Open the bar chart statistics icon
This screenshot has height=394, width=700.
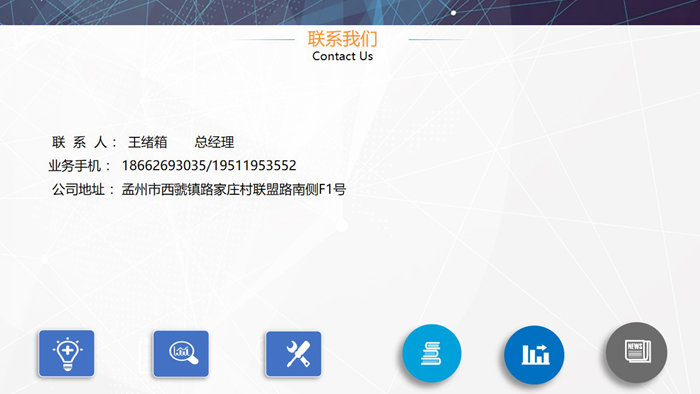[534, 355]
